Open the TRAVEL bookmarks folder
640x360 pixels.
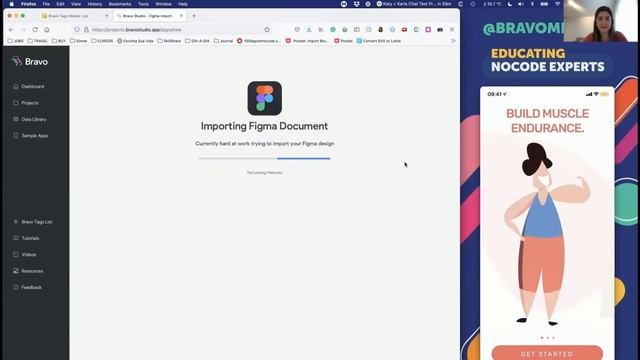click(x=38, y=41)
